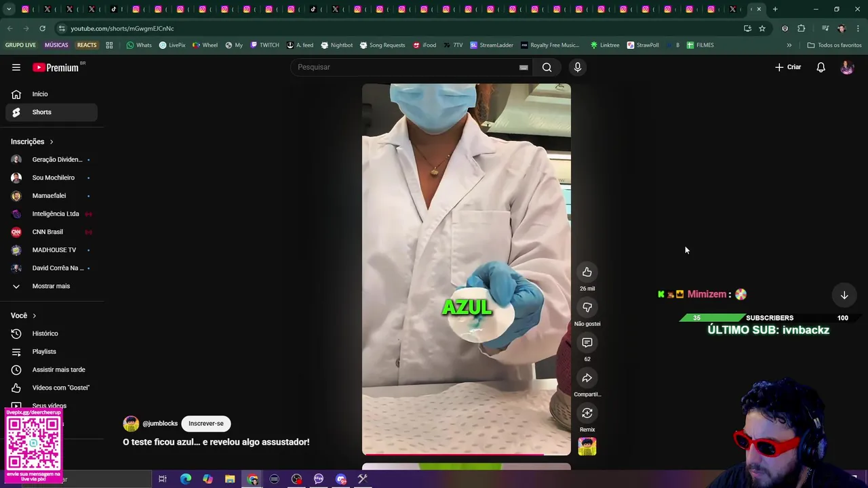
Task: Go to next Short with down arrow
Action: (844, 296)
